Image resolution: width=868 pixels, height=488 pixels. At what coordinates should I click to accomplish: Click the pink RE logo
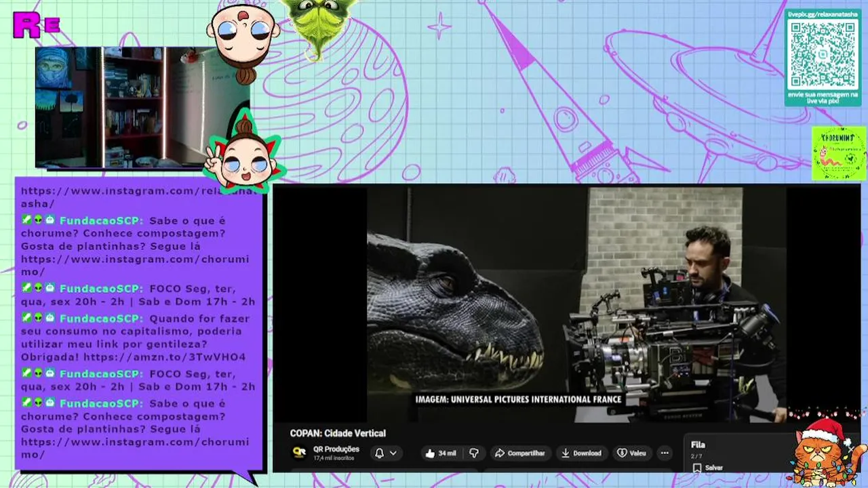(37, 24)
